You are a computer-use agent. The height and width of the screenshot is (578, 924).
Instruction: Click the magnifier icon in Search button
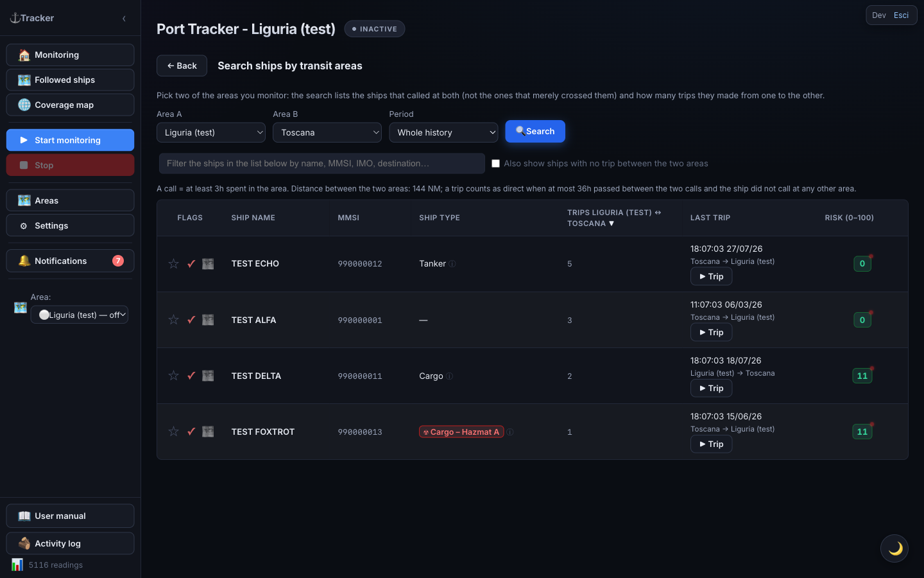(x=520, y=130)
